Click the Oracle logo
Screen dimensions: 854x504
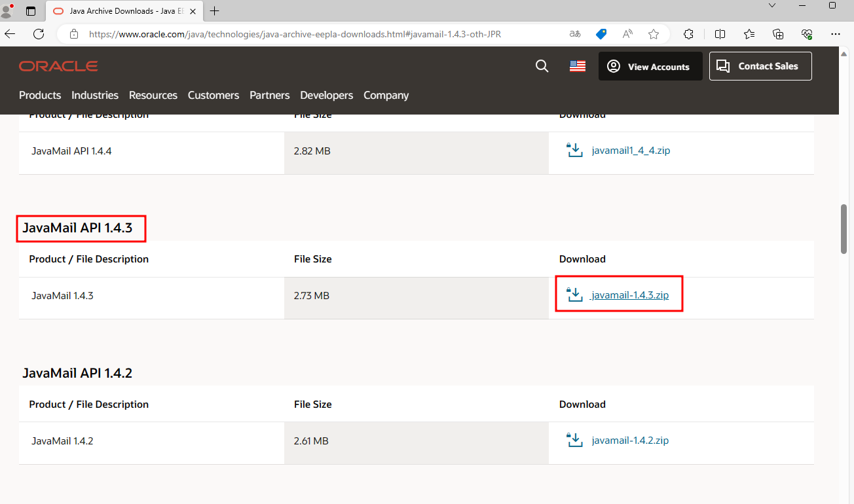[58, 66]
